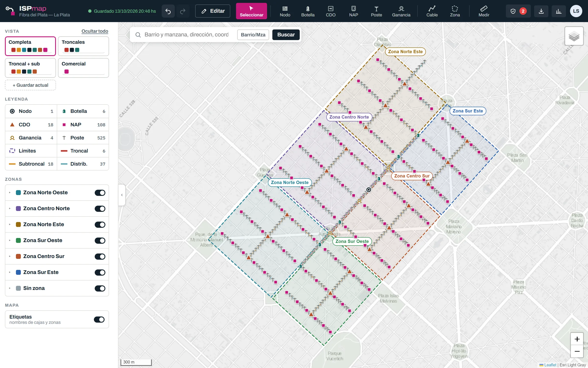Image resolution: width=588 pixels, height=368 pixels.
Task: Activate the Cable drawing tool
Action: (x=432, y=11)
